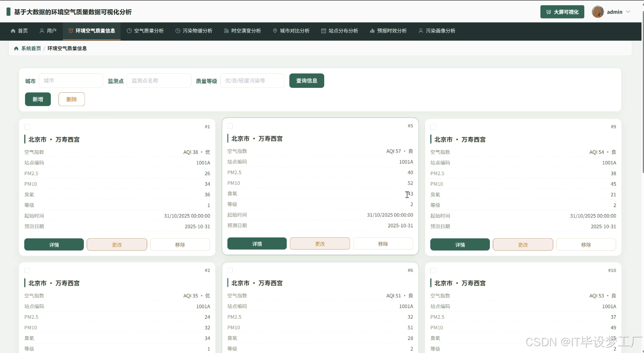
Task: Click the icon beside 时空演变分析
Action: pyautogui.click(x=227, y=31)
